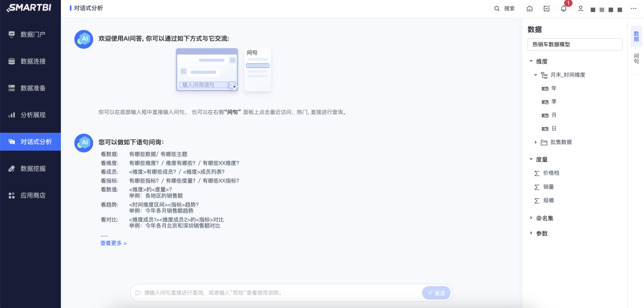Screen dimensions: 644x308
Task: Collapse the 月末_时间维度 tree node
Action: click(535, 74)
